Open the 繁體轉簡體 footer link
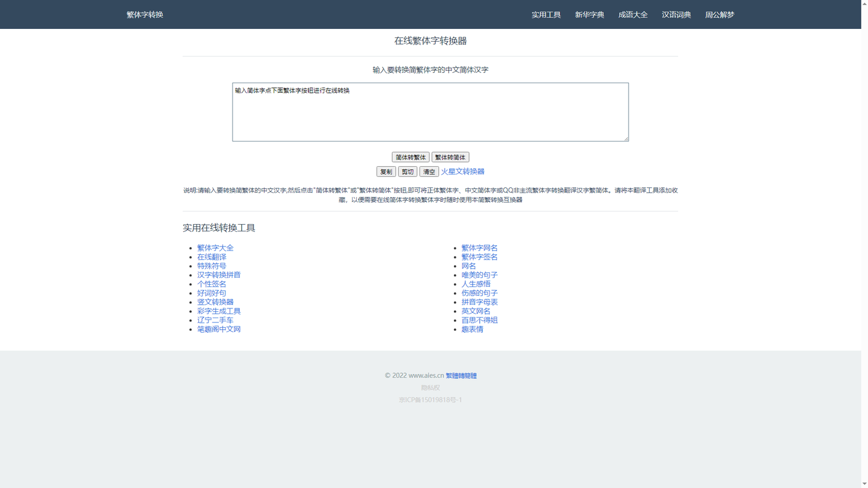The image size is (868, 488). [461, 375]
